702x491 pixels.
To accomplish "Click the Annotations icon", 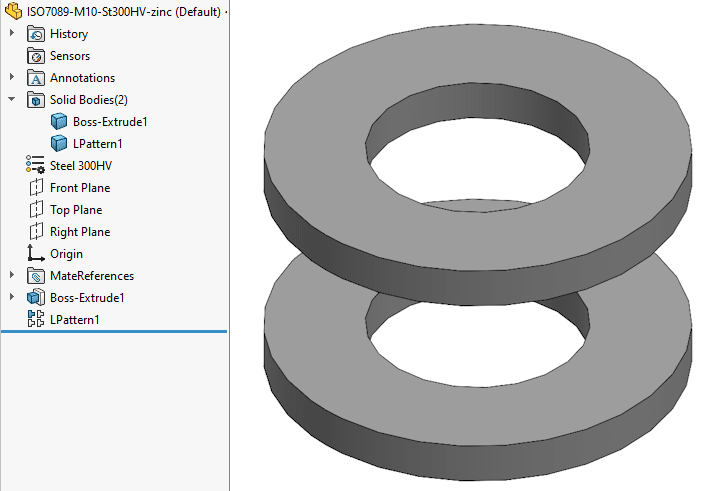I will (x=36, y=78).
